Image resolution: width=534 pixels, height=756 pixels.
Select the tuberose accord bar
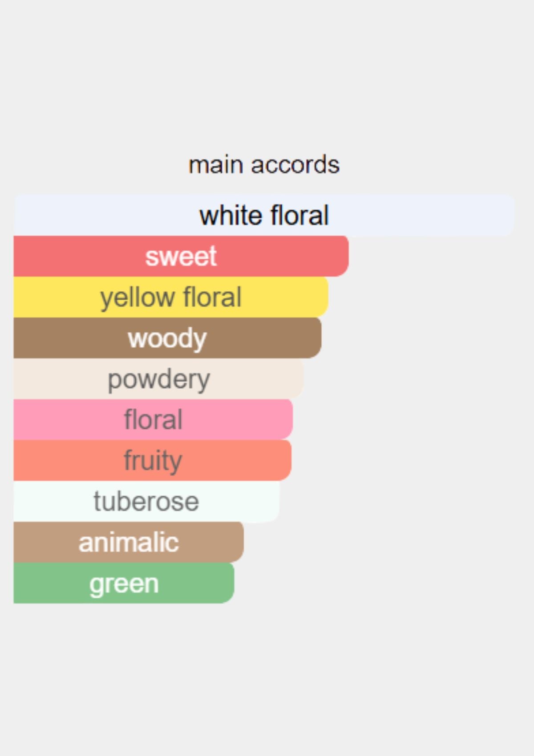pos(146,501)
